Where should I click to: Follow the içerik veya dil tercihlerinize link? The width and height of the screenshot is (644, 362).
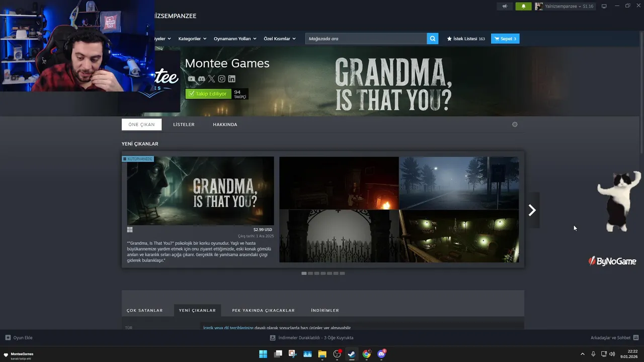[228, 328]
